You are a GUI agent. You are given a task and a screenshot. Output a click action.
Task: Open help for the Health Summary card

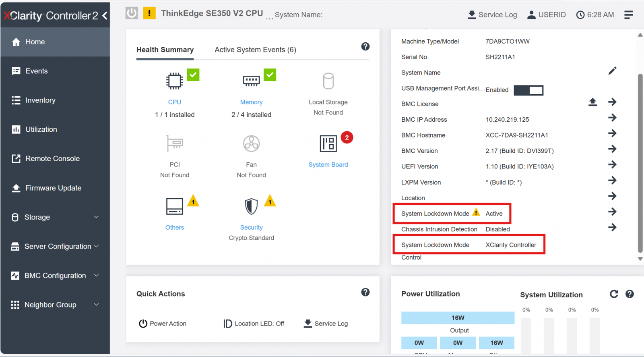click(365, 46)
